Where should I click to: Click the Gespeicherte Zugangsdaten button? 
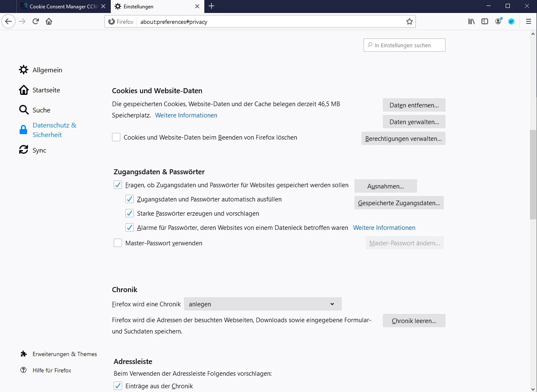(399, 203)
